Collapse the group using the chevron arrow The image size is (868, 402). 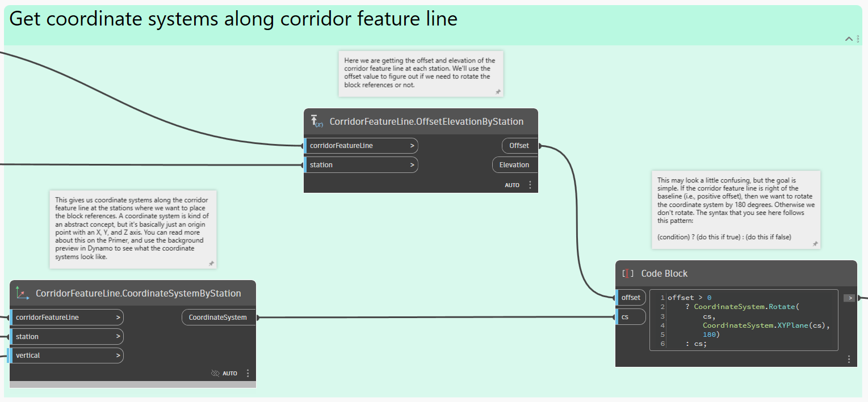849,39
